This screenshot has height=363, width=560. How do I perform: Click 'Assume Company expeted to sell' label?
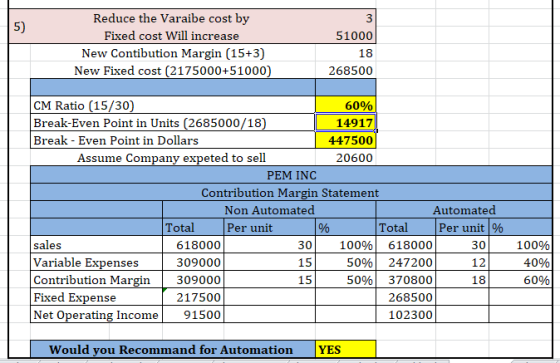171,158
